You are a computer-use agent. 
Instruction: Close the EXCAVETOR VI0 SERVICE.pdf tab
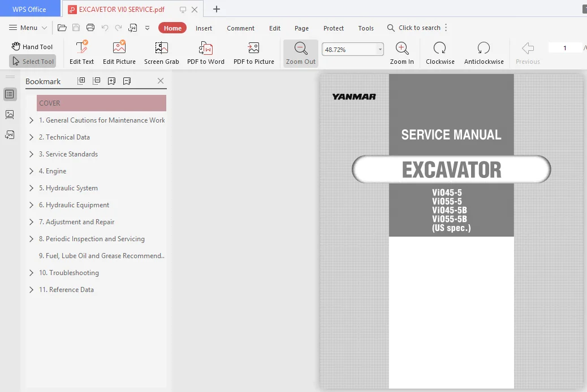pos(195,10)
